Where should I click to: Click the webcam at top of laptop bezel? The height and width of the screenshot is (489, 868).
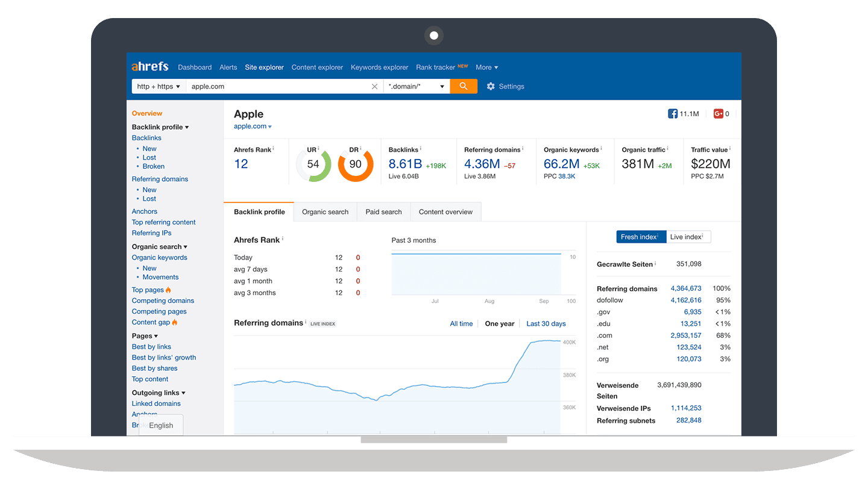[x=434, y=36]
